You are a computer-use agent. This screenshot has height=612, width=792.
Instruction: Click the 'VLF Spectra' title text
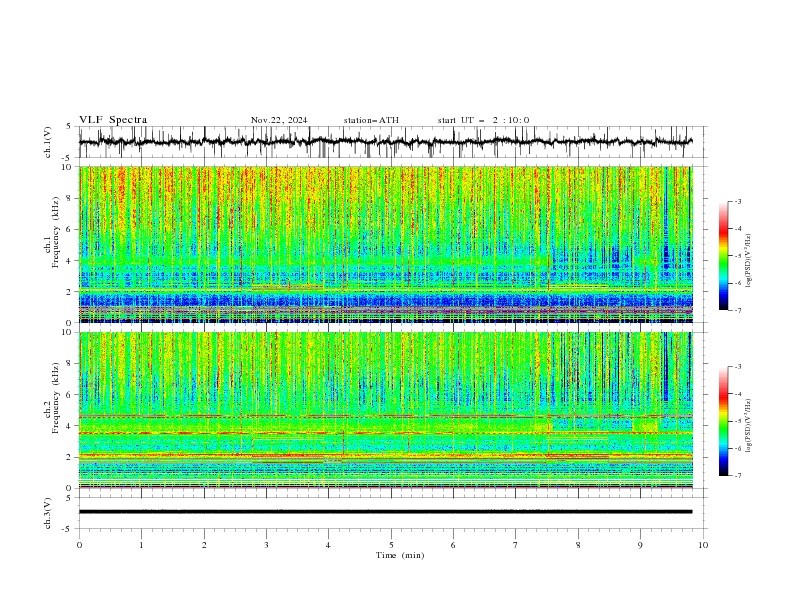(113, 120)
